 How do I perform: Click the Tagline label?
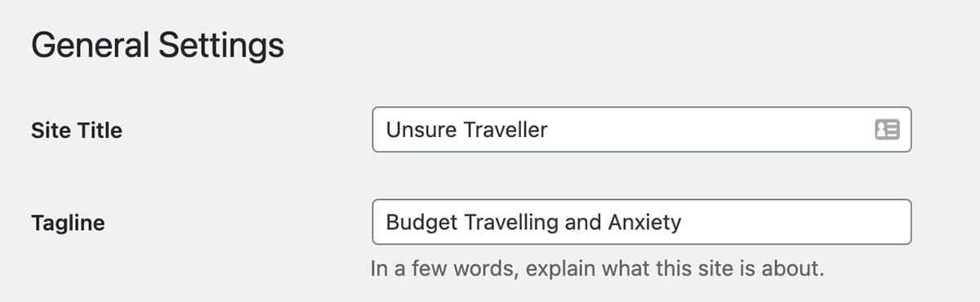pyautogui.click(x=68, y=223)
